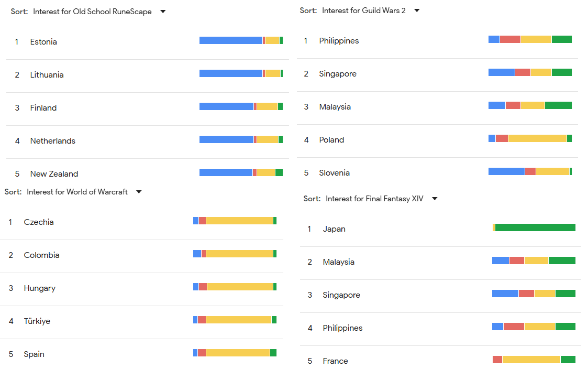Click the yellow bar segment in France's row

pyautogui.click(x=531, y=360)
